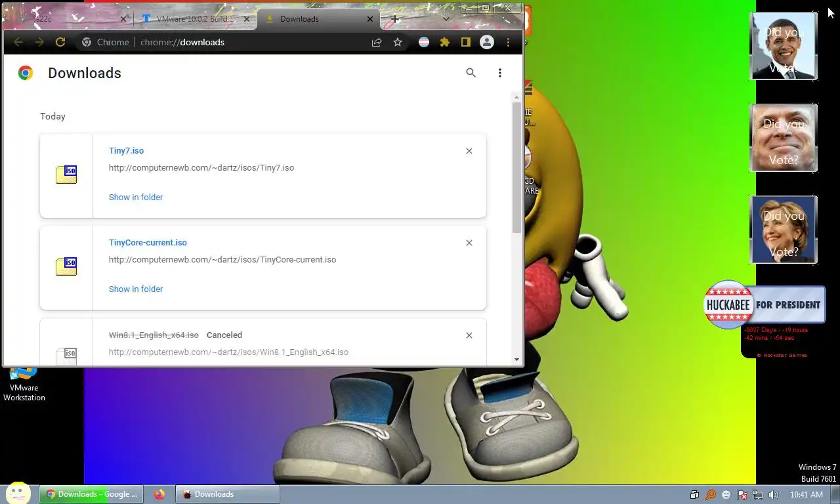Click the taskbar clock 10:41 AM
This screenshot has height=504, width=840.
tap(807, 495)
